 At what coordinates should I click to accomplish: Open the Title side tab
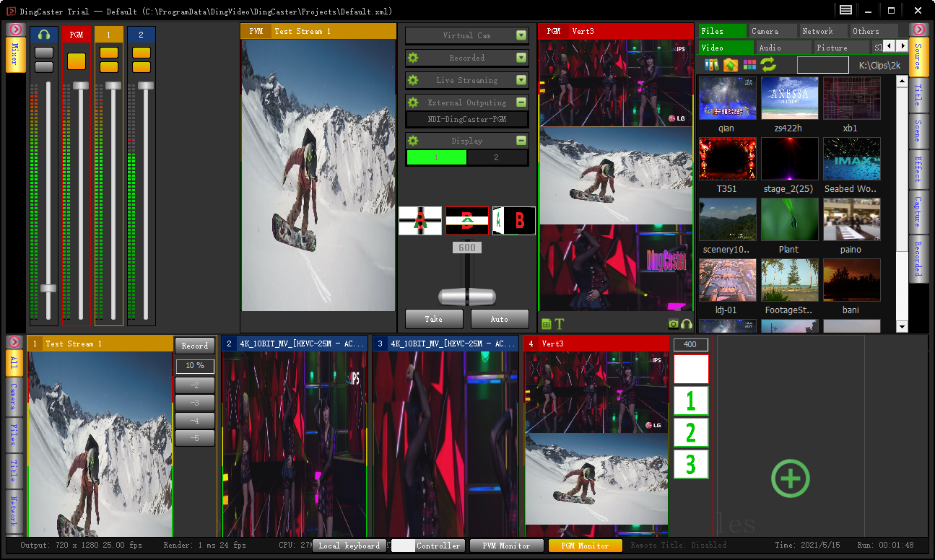coord(918,95)
